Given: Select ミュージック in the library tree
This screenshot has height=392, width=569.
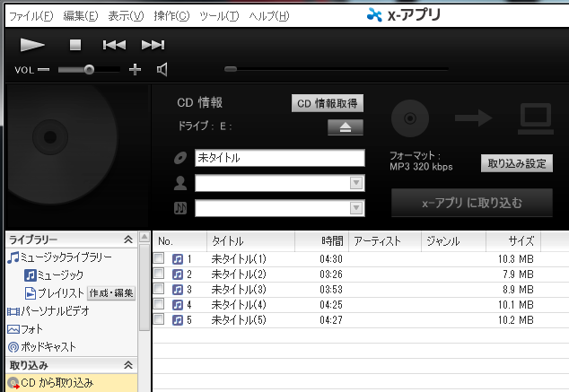Looking at the screenshot, I should tap(54, 274).
